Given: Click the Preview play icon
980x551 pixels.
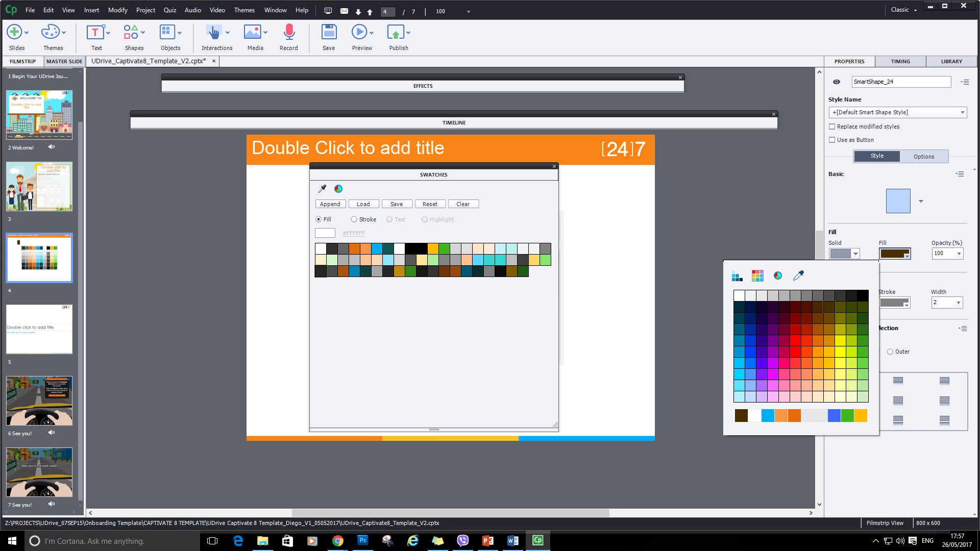Looking at the screenshot, I should pyautogui.click(x=359, y=33).
